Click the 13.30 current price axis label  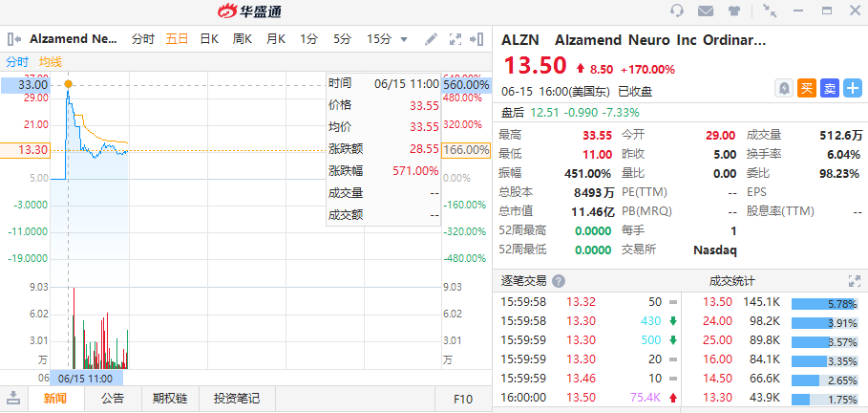(26, 150)
